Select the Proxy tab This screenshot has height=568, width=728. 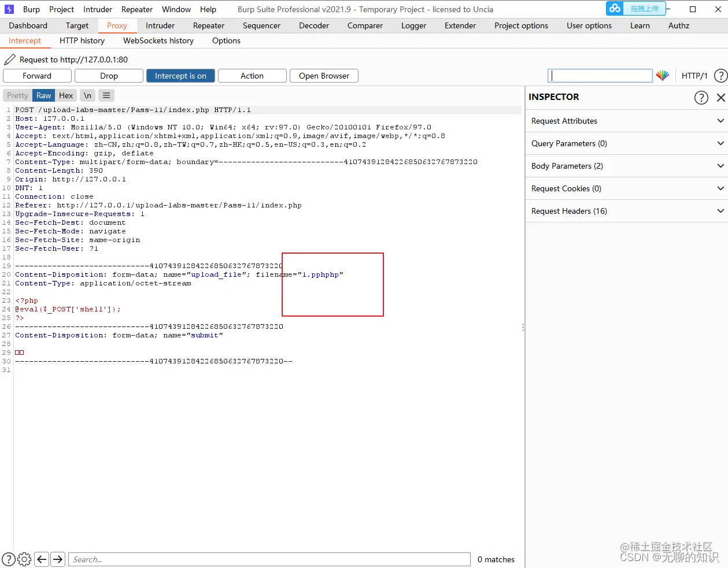click(117, 25)
